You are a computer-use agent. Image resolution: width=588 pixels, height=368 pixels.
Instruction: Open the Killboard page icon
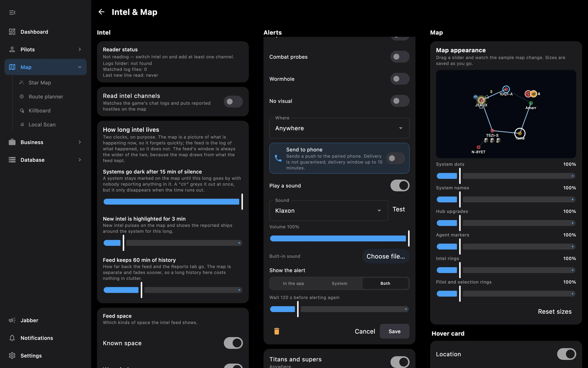22,110
